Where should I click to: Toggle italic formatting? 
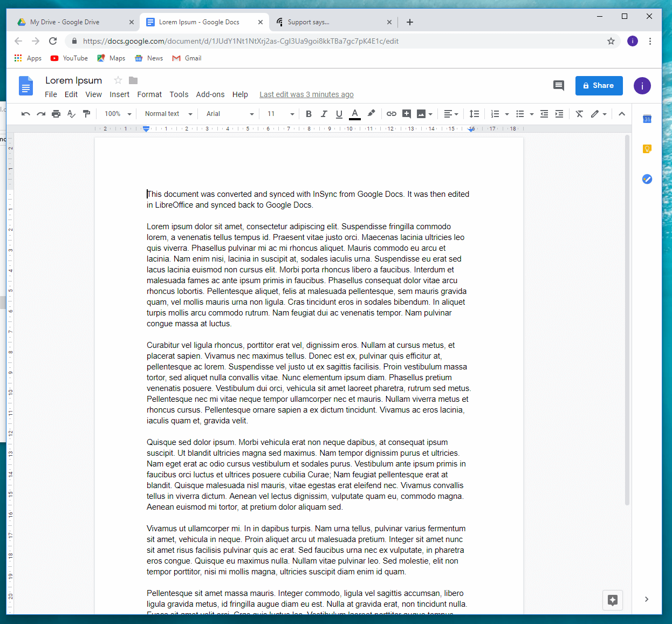coord(324,114)
